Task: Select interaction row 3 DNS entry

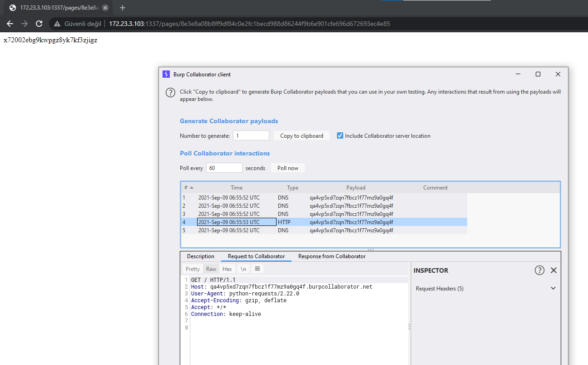Action: 324,214
